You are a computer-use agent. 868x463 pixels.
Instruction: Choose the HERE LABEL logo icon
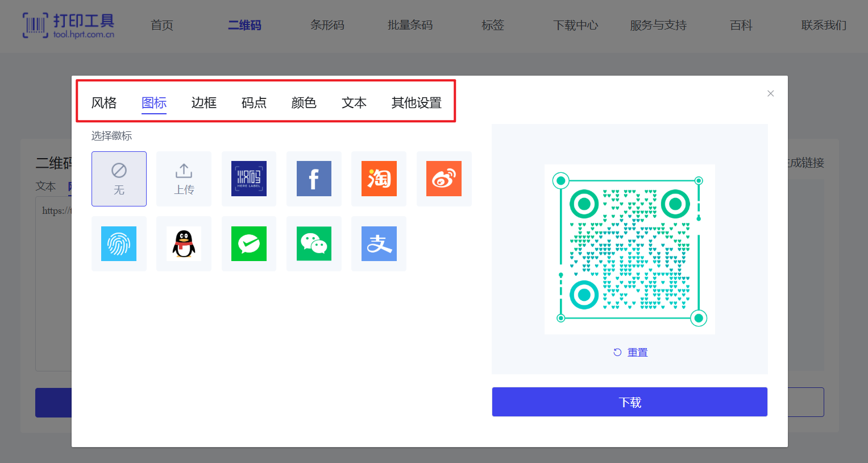[249, 179]
